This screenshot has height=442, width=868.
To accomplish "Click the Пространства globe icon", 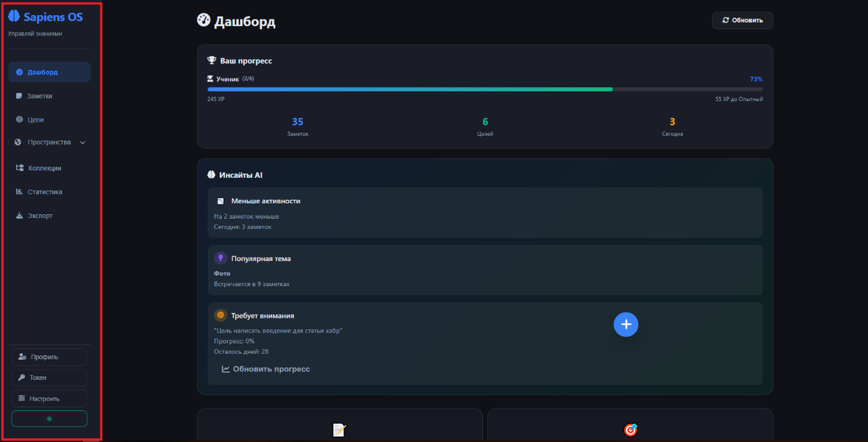I will pyautogui.click(x=18, y=142).
